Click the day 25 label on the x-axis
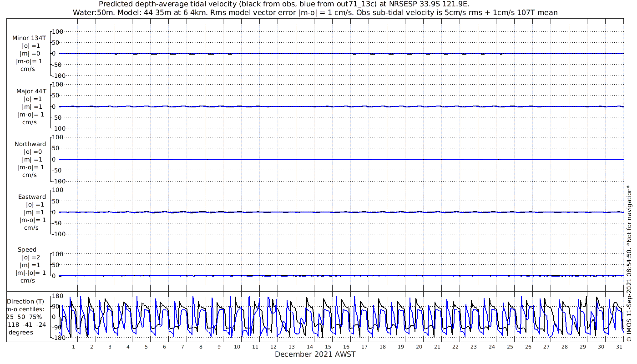This screenshot has height=364, width=637. click(510, 347)
